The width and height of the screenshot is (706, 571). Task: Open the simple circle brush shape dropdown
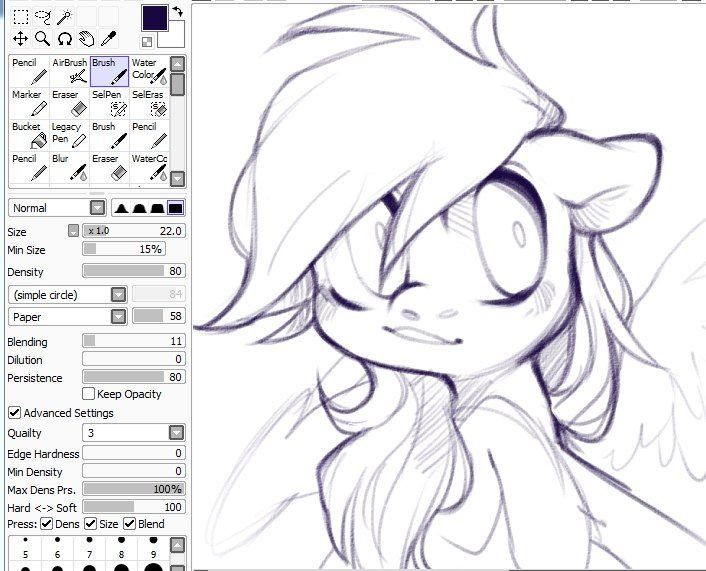[68, 295]
